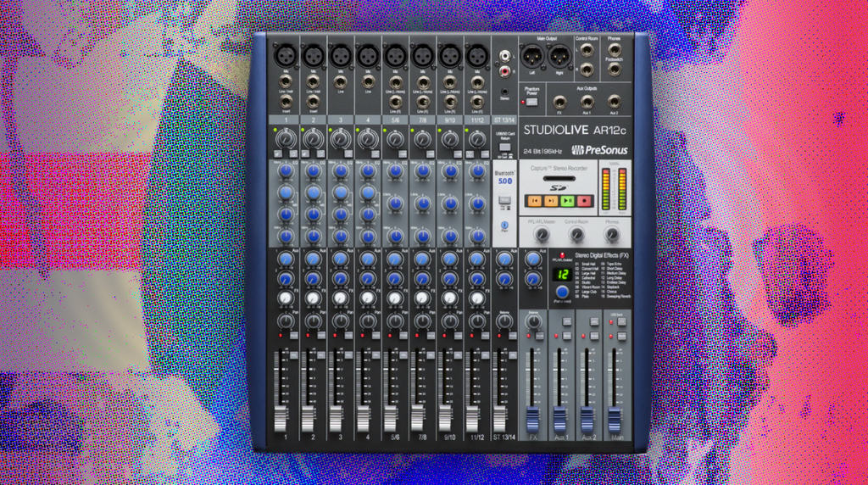Toggle the Phantom Power 48V button
868x485 pixels.
[531, 102]
